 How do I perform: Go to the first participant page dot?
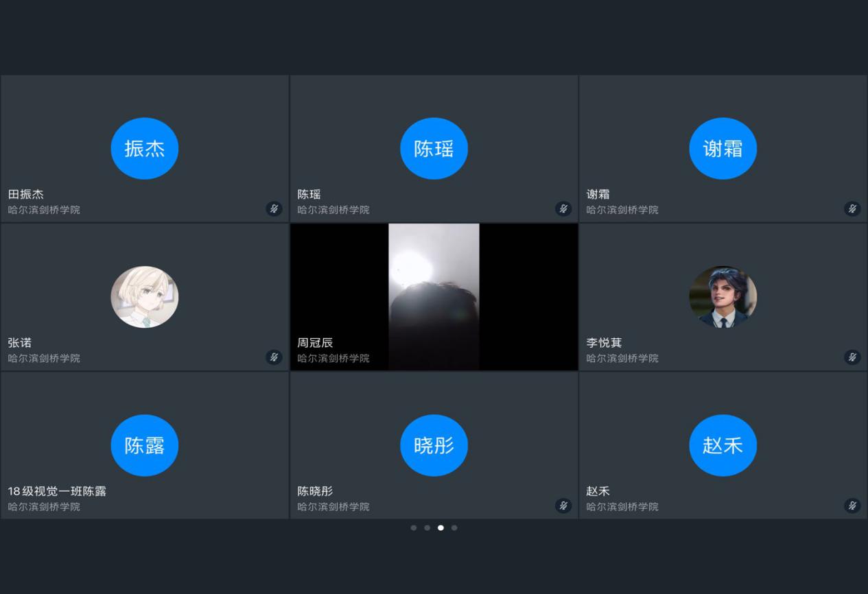coord(413,527)
